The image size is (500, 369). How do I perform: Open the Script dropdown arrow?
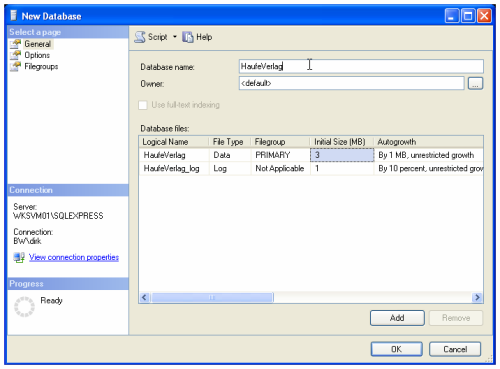pos(175,37)
